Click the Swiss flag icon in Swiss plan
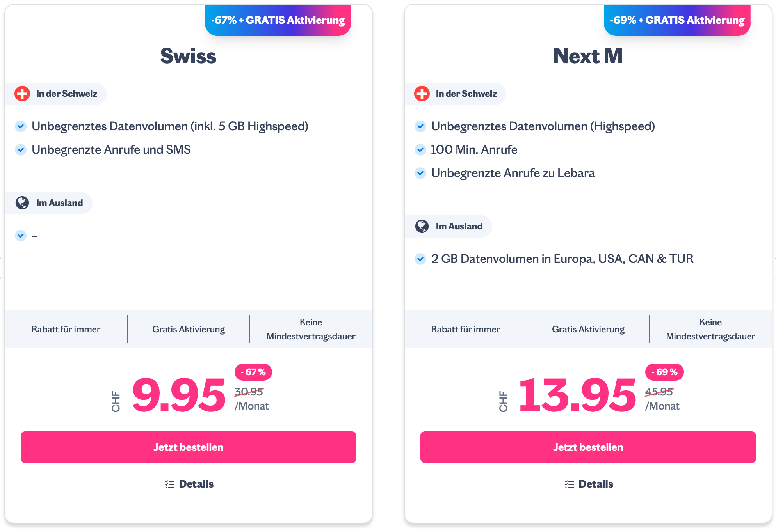This screenshot has height=532, width=776. click(x=22, y=94)
